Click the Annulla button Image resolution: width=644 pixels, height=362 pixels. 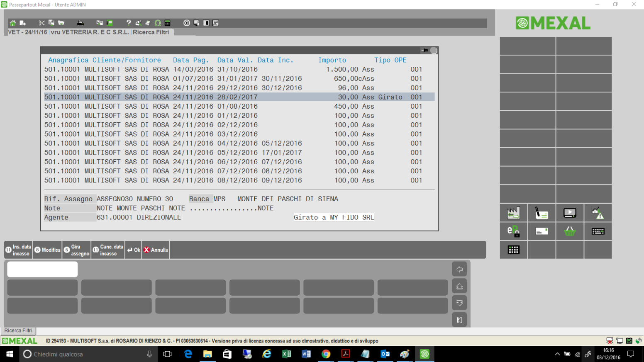(x=156, y=250)
